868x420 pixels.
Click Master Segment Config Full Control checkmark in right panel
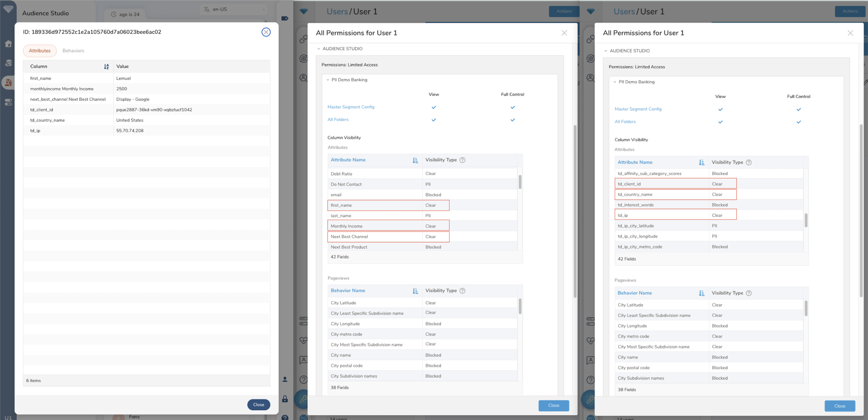coord(799,109)
